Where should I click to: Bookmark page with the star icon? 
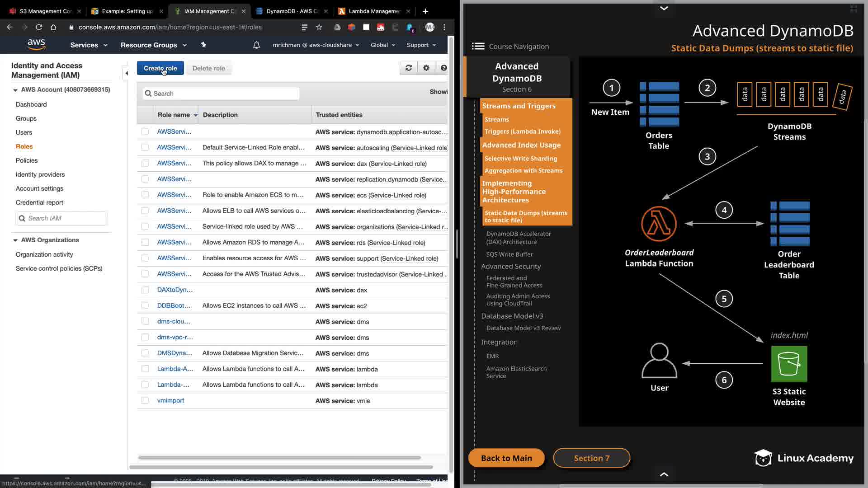click(x=319, y=27)
